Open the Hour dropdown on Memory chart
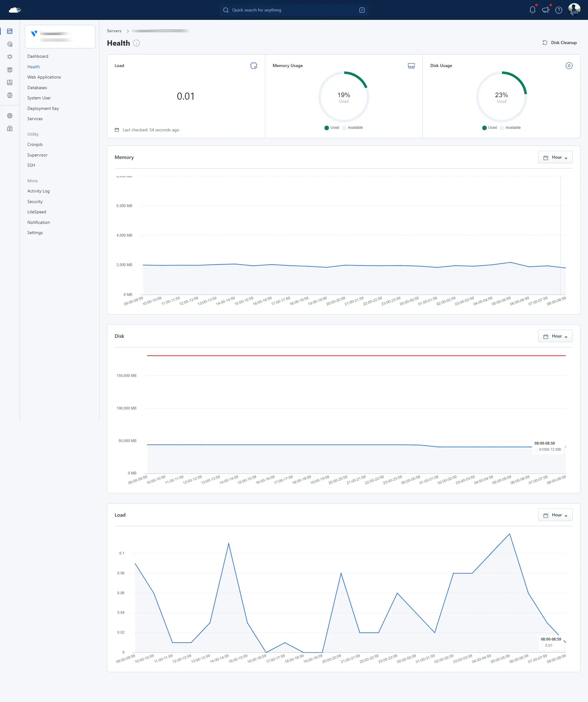Viewport: 588px width, 702px height. point(555,157)
